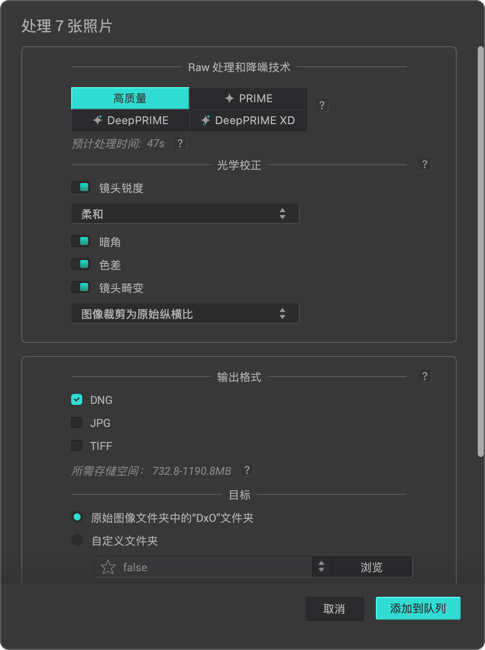This screenshot has width=485, height=650.
Task: Select 高质量 processing mode
Action: tap(130, 98)
